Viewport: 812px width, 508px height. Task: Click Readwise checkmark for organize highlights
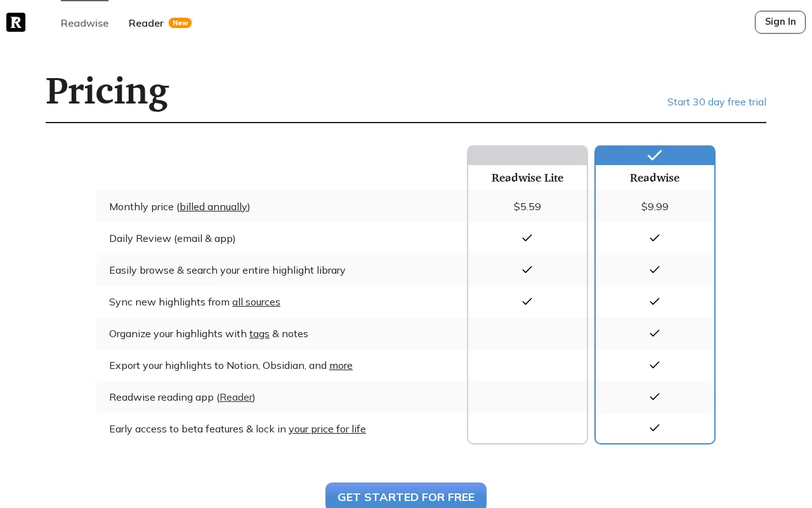point(655,333)
